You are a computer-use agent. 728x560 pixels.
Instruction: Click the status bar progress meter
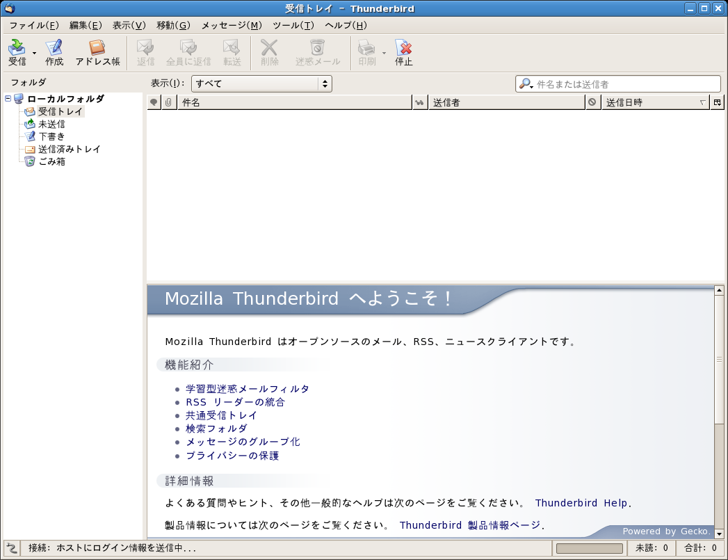pos(589,548)
